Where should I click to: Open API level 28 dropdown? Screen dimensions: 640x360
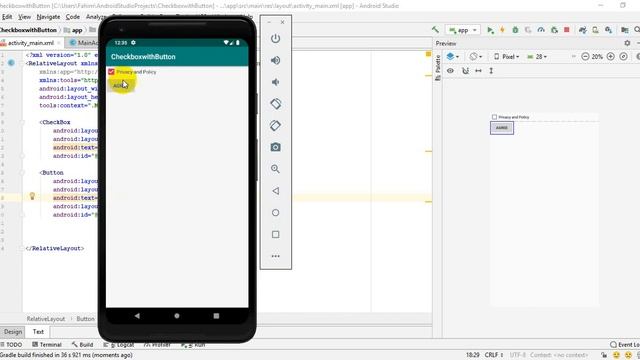[537, 57]
